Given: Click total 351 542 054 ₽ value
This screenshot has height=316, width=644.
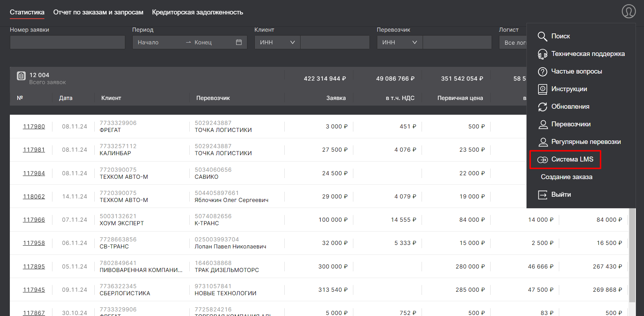Looking at the screenshot, I should click(462, 78).
